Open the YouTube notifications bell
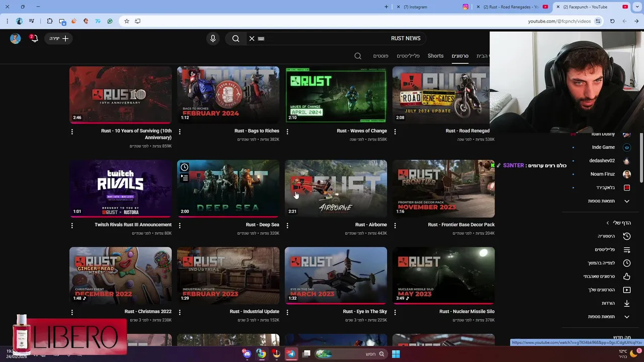Image resolution: width=644 pixels, height=362 pixels. [34, 38]
